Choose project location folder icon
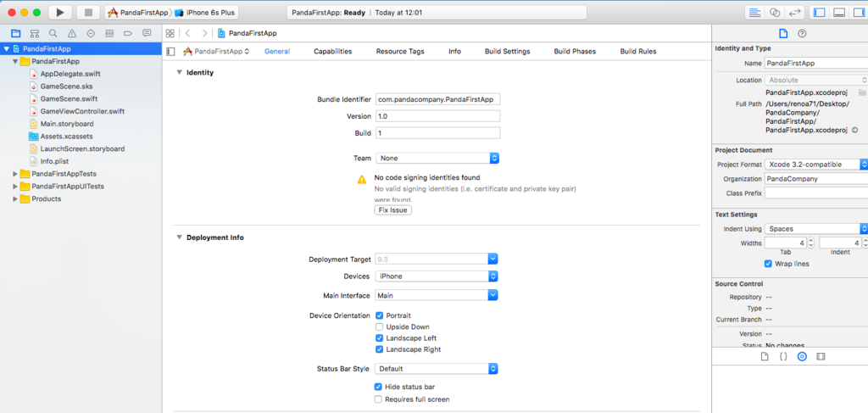This screenshot has width=868, height=413. tap(862, 92)
